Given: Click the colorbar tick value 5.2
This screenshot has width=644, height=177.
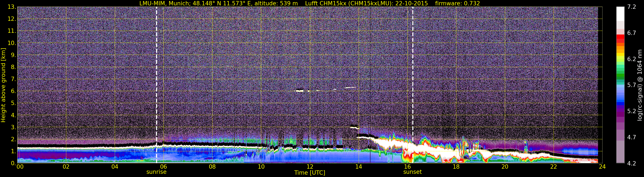Looking at the screenshot, I should pos(632,111).
